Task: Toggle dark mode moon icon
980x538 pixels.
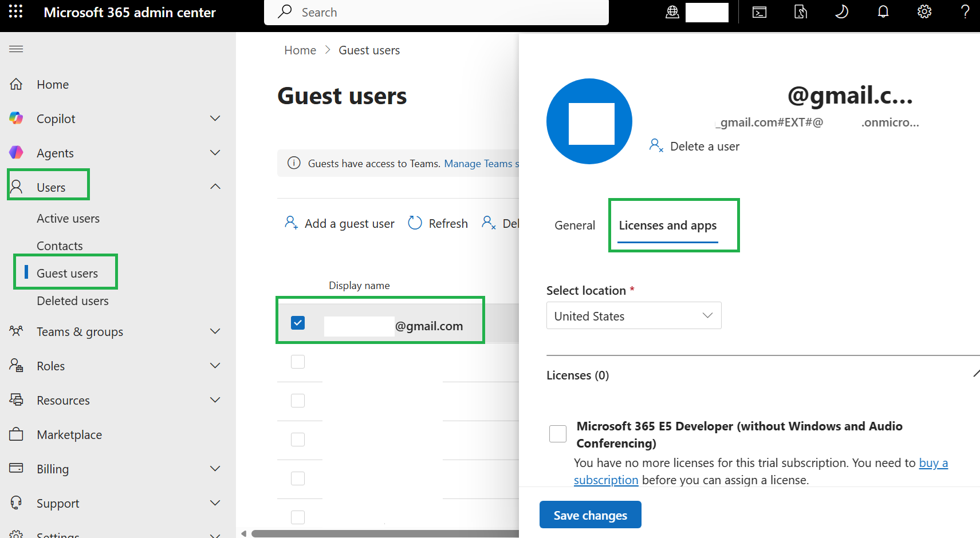Action: pos(841,12)
